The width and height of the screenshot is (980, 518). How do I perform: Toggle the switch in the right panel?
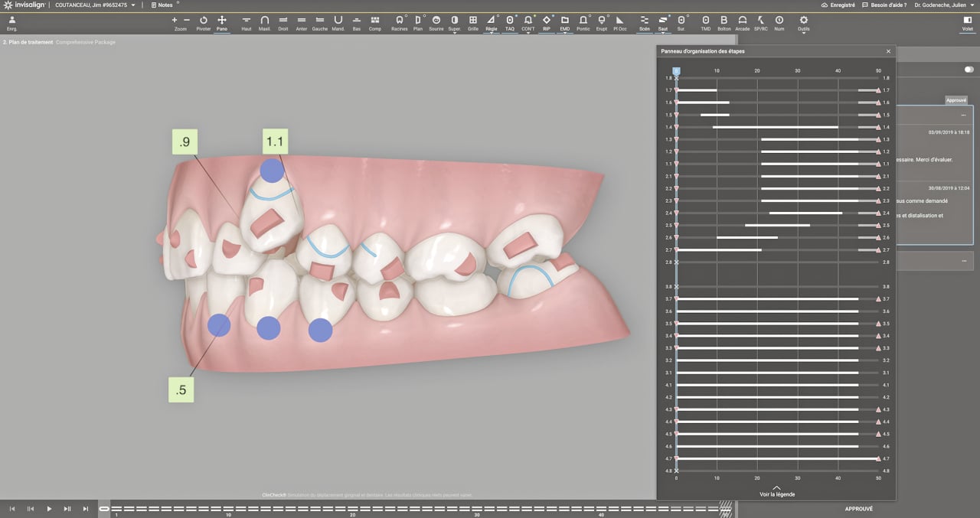(x=969, y=70)
